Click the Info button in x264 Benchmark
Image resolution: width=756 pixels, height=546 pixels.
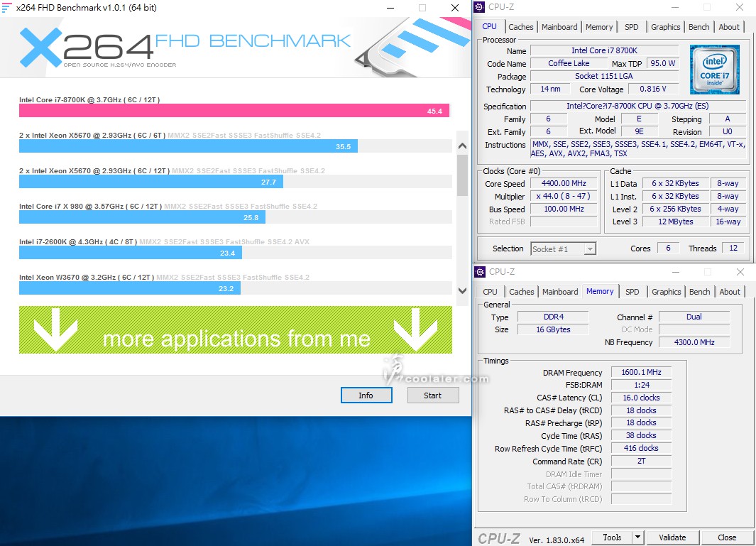pos(366,395)
